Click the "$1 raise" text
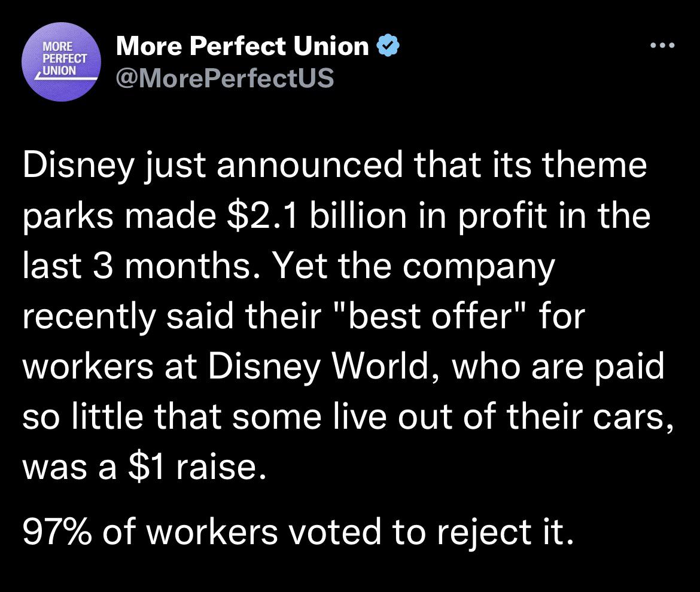Viewport: 700px width, 592px height. 193,468
